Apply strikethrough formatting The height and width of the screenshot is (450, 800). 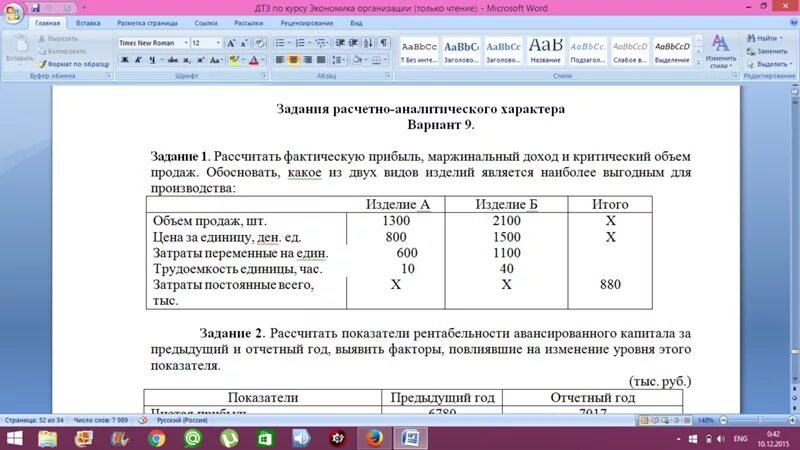pyautogui.click(x=173, y=60)
